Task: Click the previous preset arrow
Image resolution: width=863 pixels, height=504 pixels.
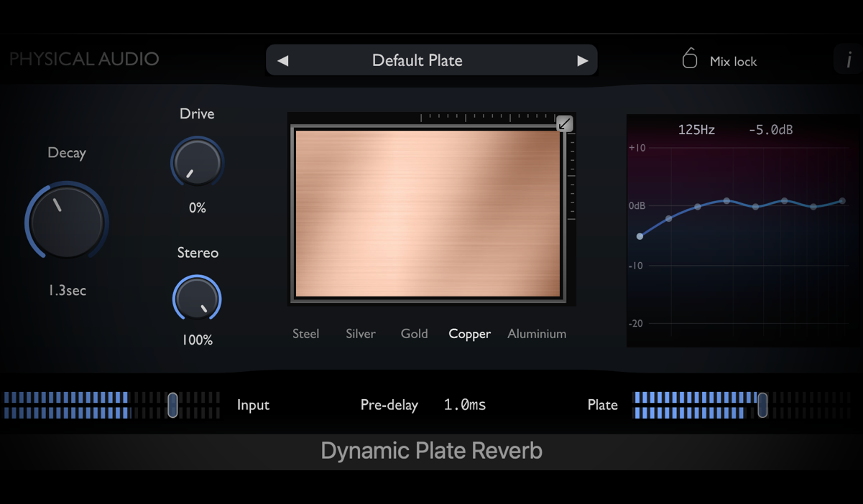Action: click(282, 60)
